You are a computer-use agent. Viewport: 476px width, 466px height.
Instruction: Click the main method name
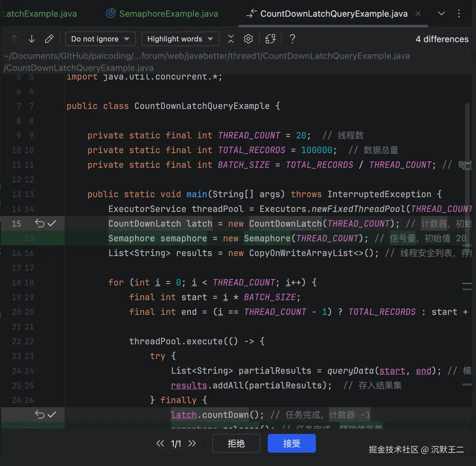pos(197,194)
